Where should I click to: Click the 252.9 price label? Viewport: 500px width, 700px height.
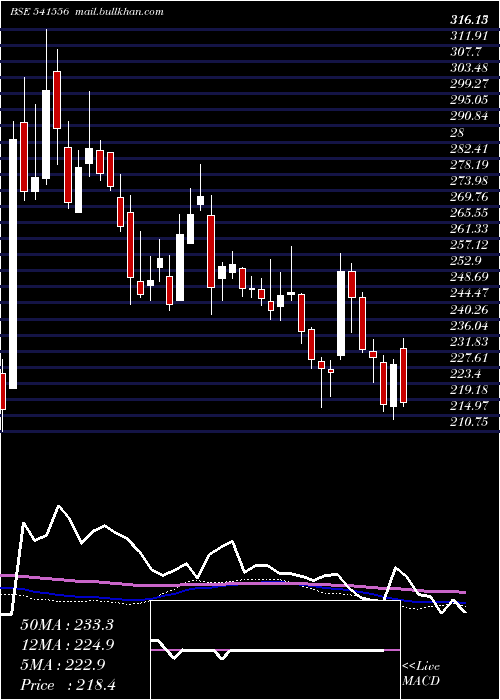pos(466,261)
